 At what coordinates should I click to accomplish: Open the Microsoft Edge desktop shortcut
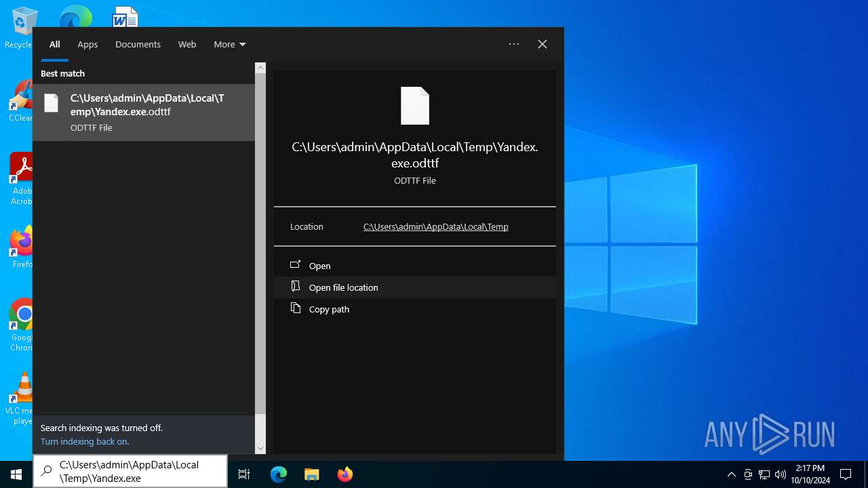tap(75, 16)
